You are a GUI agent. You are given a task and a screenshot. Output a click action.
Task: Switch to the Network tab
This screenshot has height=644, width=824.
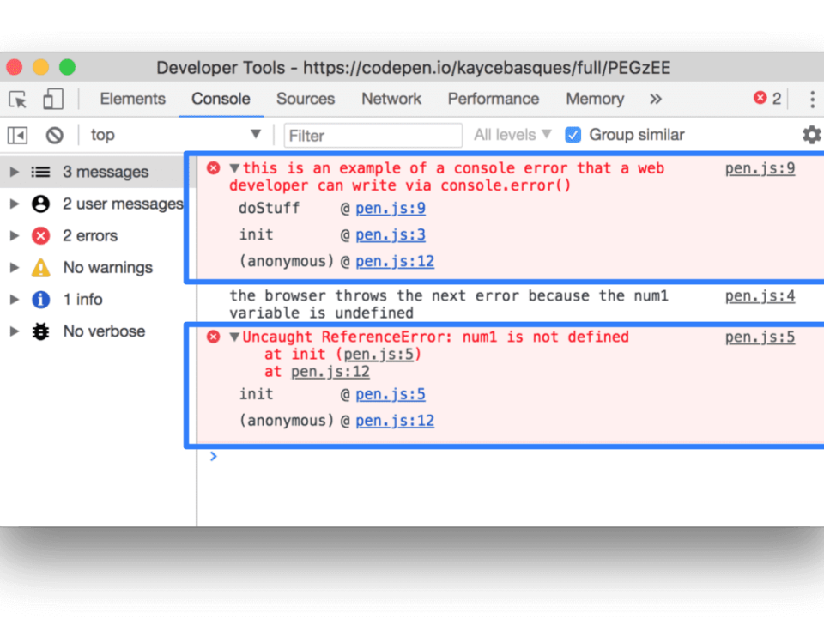click(391, 99)
